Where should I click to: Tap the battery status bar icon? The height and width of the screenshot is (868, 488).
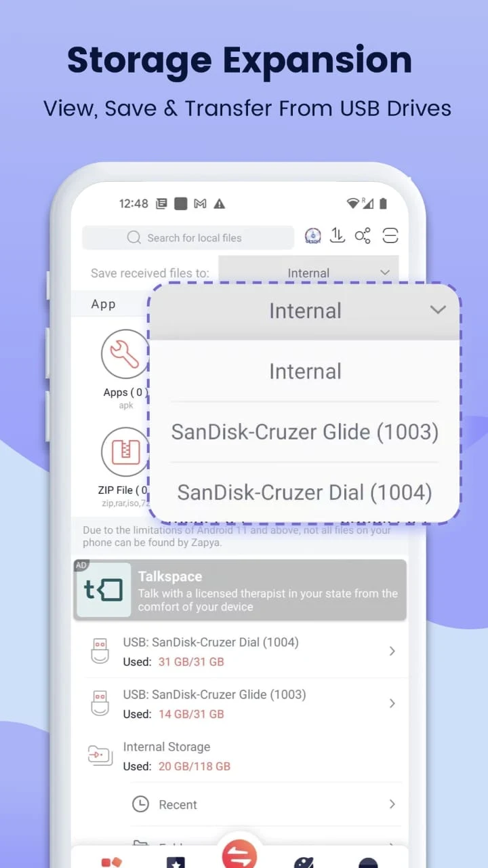coord(383,203)
